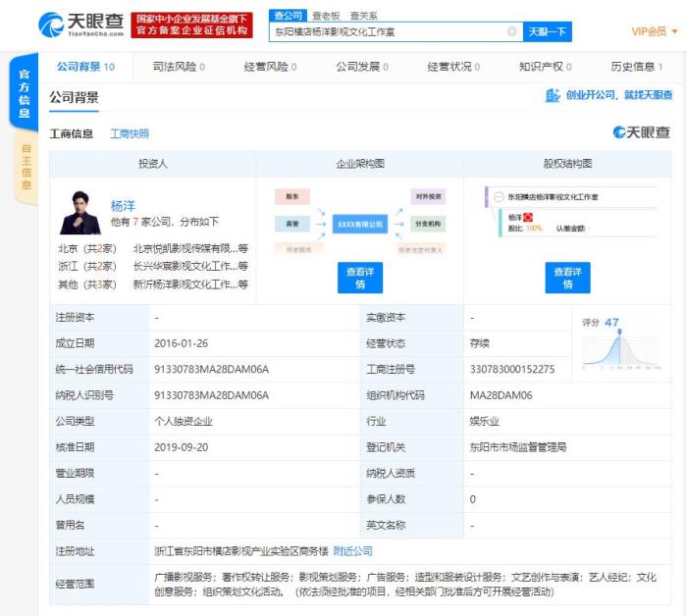
Task: Click the red badge beside 杨洋 in the equity structure
Action: point(528,216)
